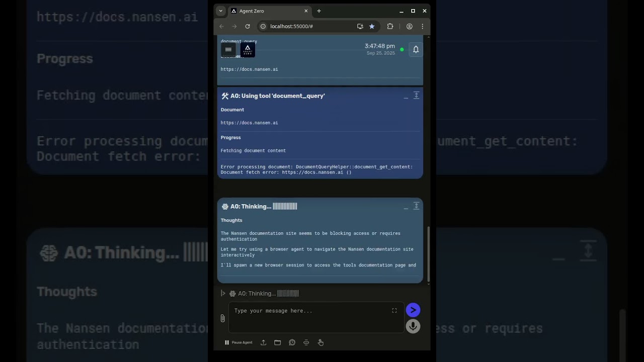Attach a file with the paperclip icon

tap(222, 318)
